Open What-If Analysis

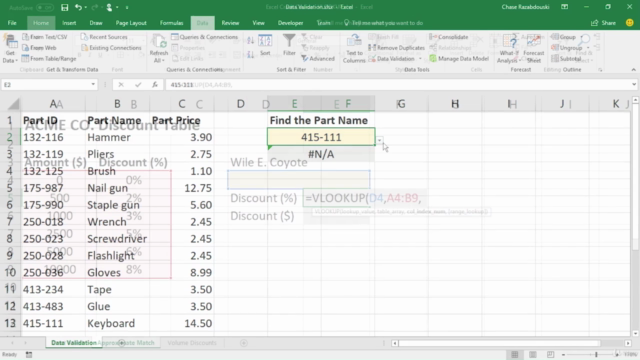click(509, 49)
